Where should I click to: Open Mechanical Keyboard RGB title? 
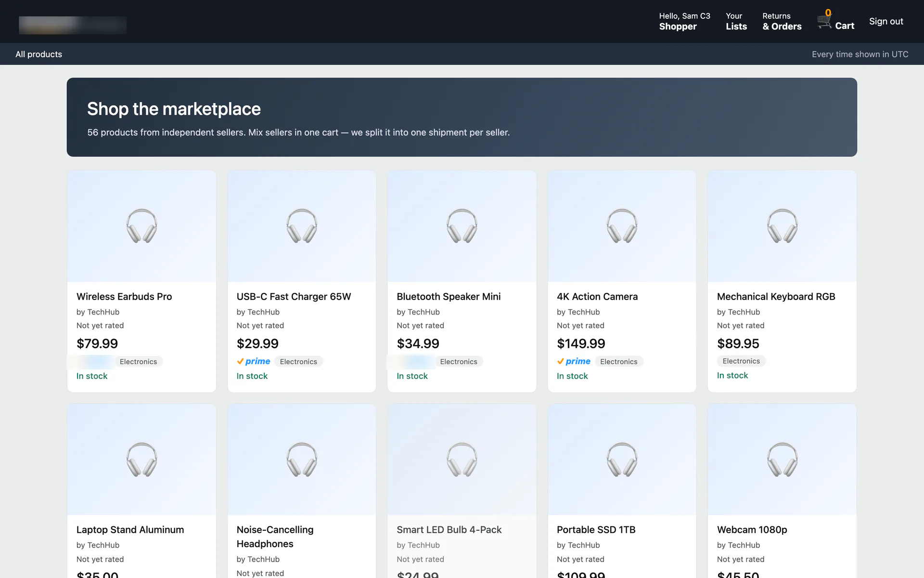pos(776,297)
